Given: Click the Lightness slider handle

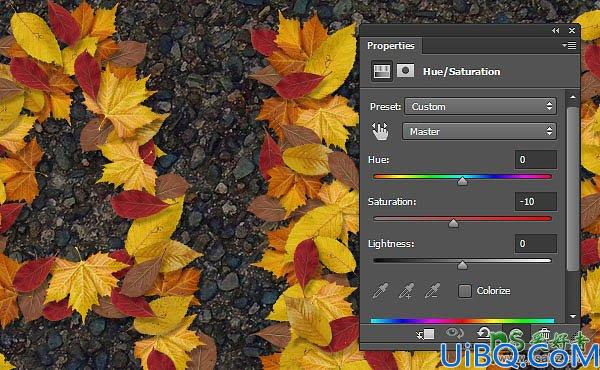Looking at the screenshot, I should pyautogui.click(x=462, y=265).
